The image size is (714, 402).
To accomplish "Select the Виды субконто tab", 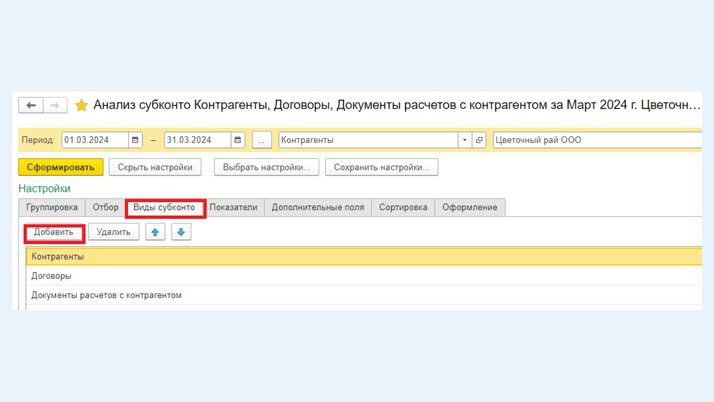I will click(164, 208).
